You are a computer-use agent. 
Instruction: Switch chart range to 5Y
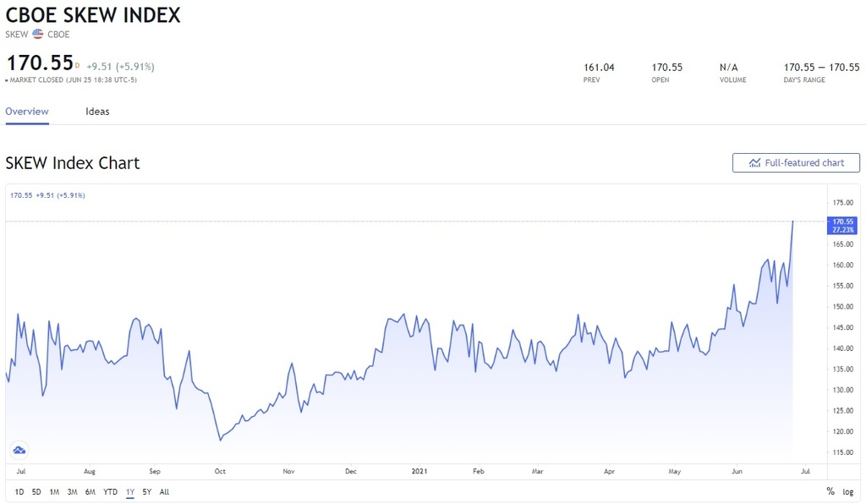pyautogui.click(x=147, y=491)
